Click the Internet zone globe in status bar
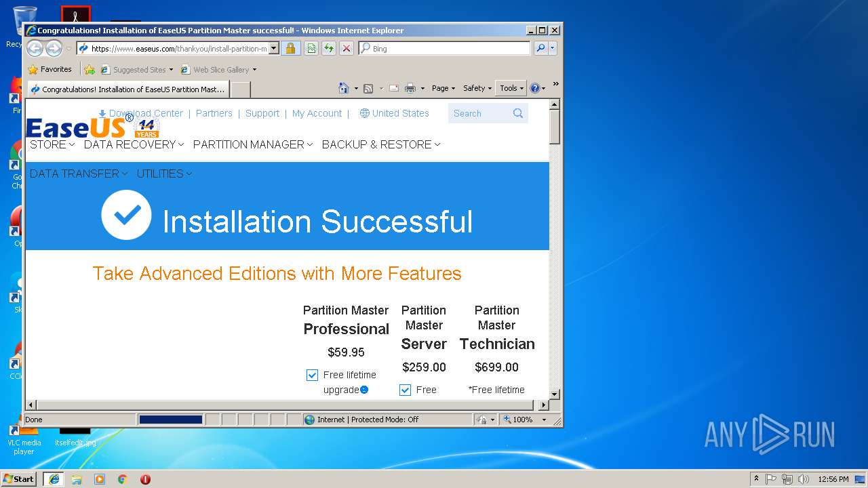 tap(310, 420)
